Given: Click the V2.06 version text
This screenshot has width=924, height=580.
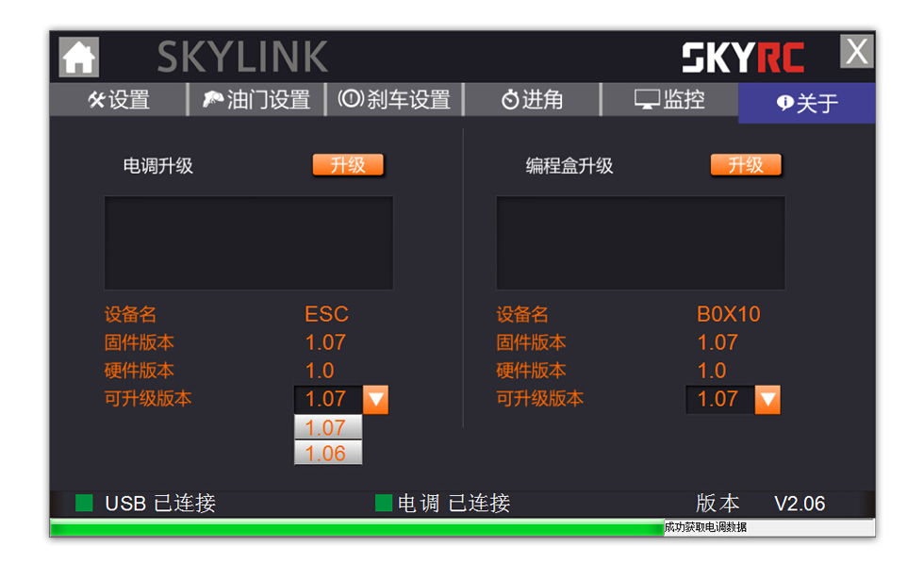Looking at the screenshot, I should (x=800, y=504).
